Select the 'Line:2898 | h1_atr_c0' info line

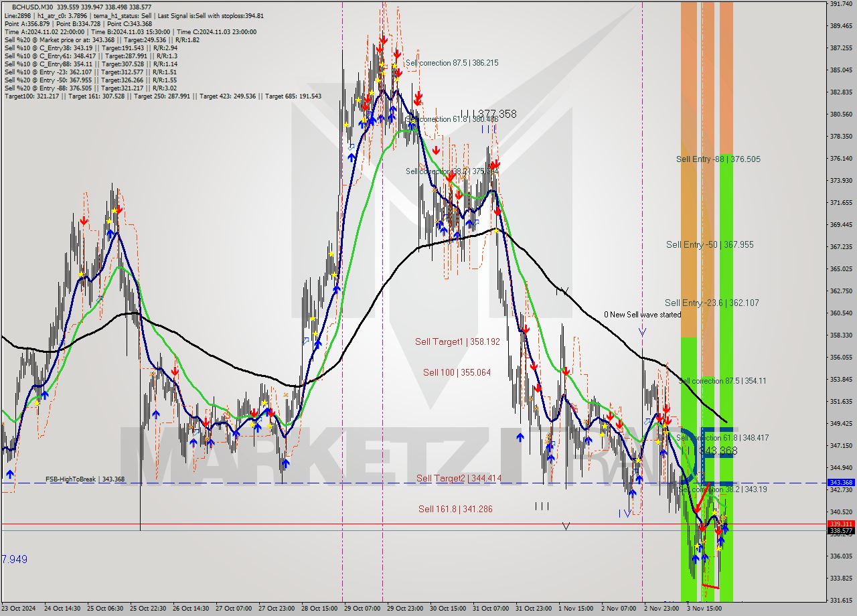click(x=134, y=15)
